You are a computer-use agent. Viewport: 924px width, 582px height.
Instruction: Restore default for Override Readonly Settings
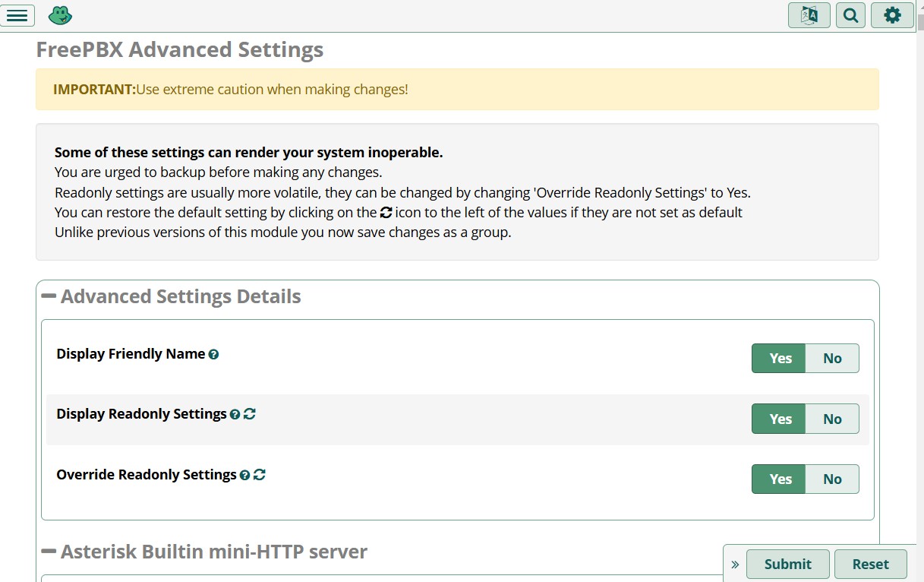pos(260,475)
